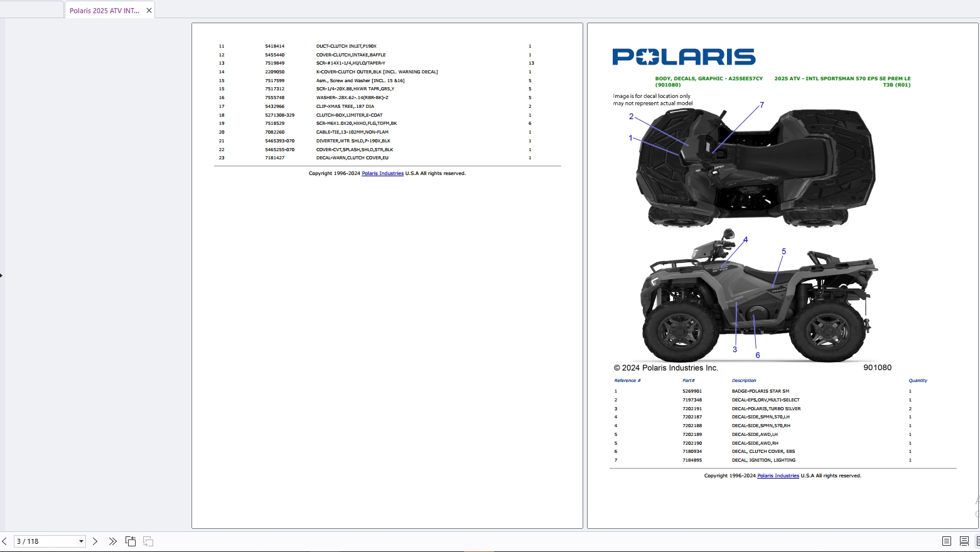The width and height of the screenshot is (980, 552).
Task: Click the greyed next view icon
Action: pyautogui.click(x=148, y=541)
